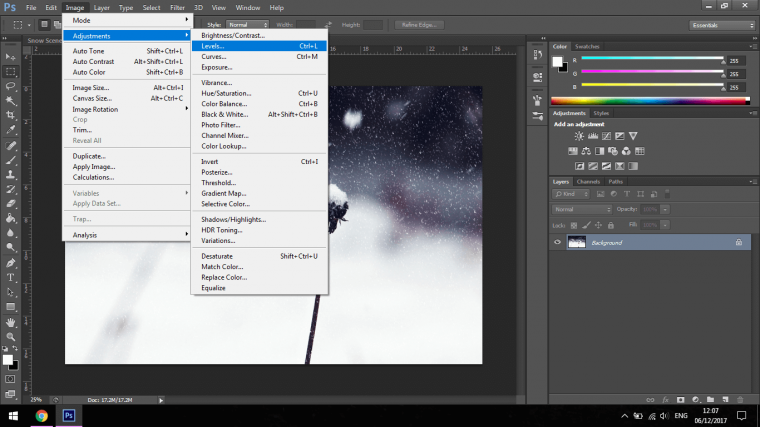Viewport: 760px width, 427px height.
Task: Select the Brush tool
Action: (x=10, y=160)
